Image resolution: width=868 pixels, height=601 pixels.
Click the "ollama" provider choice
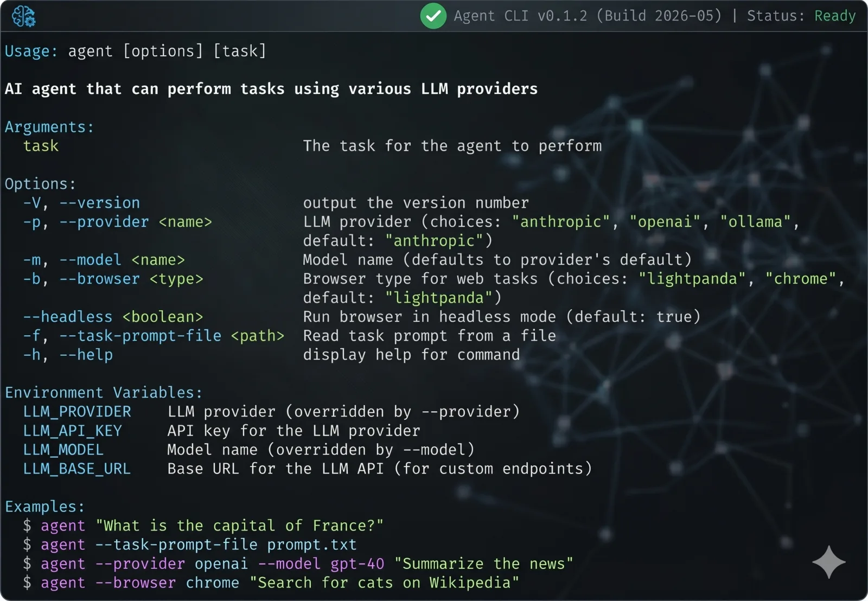(755, 222)
